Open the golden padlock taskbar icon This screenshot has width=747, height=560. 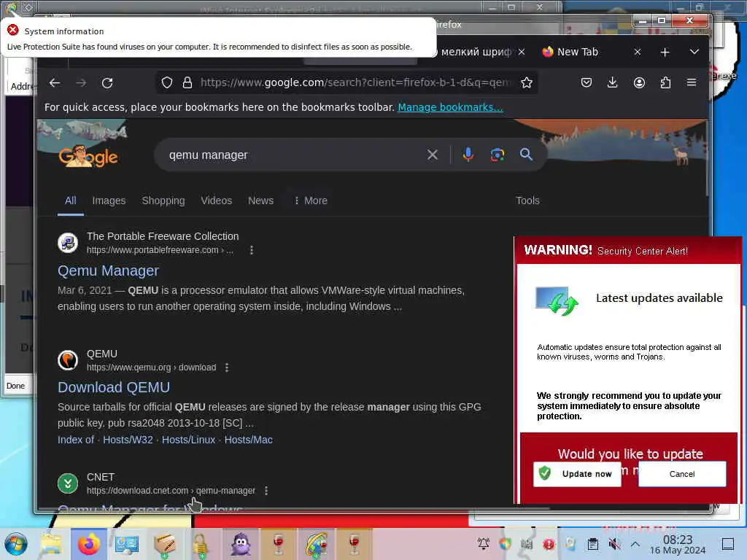[x=201, y=544]
